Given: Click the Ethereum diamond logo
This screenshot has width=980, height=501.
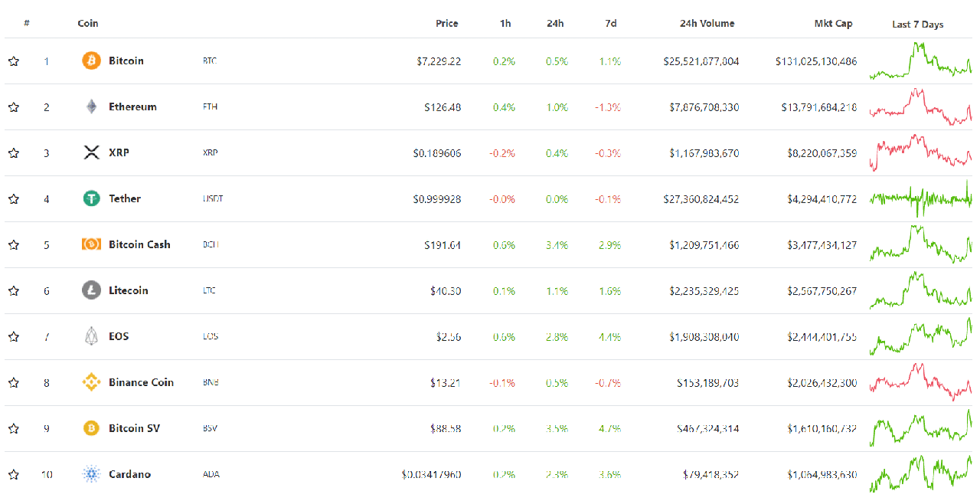Looking at the screenshot, I should click(91, 106).
